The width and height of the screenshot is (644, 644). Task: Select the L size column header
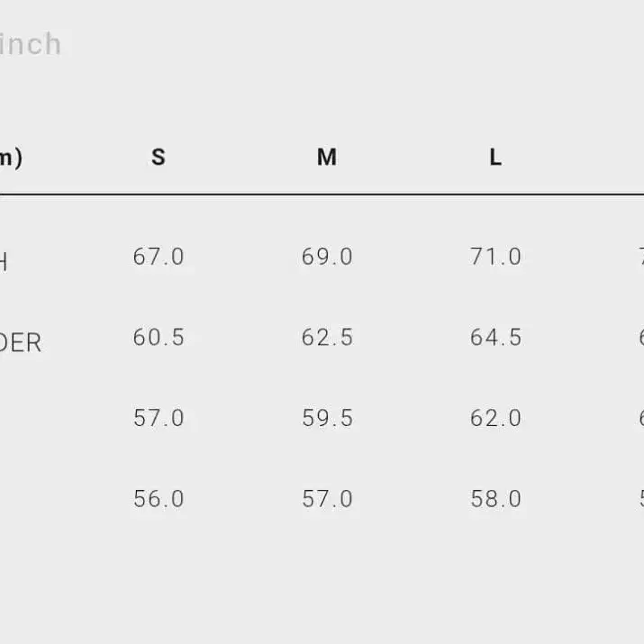[495, 158]
